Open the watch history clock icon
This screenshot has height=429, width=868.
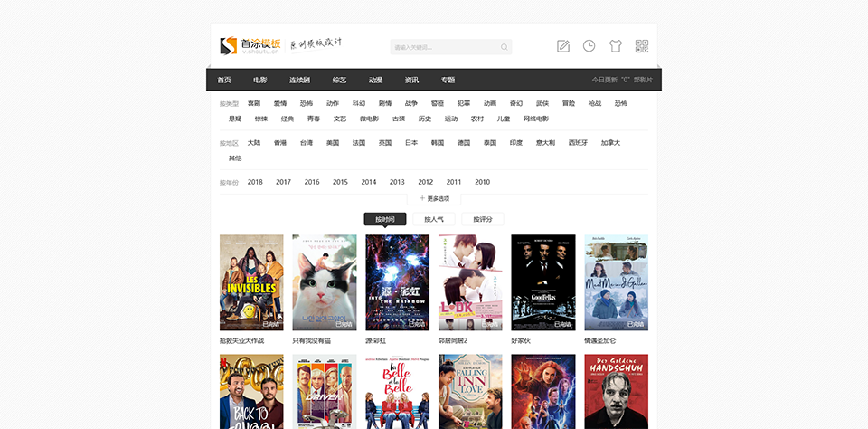click(589, 46)
